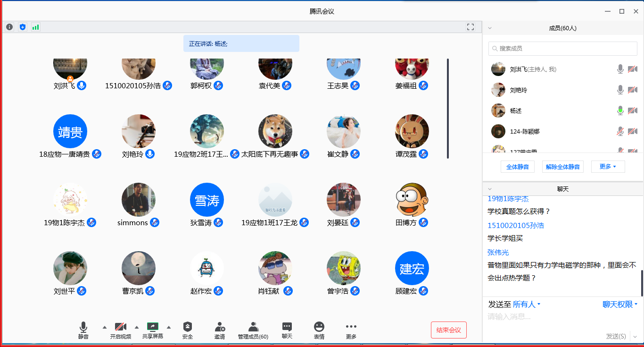Click the 搜索成员 search field
Screen dimensions: 644x347
[563, 48]
